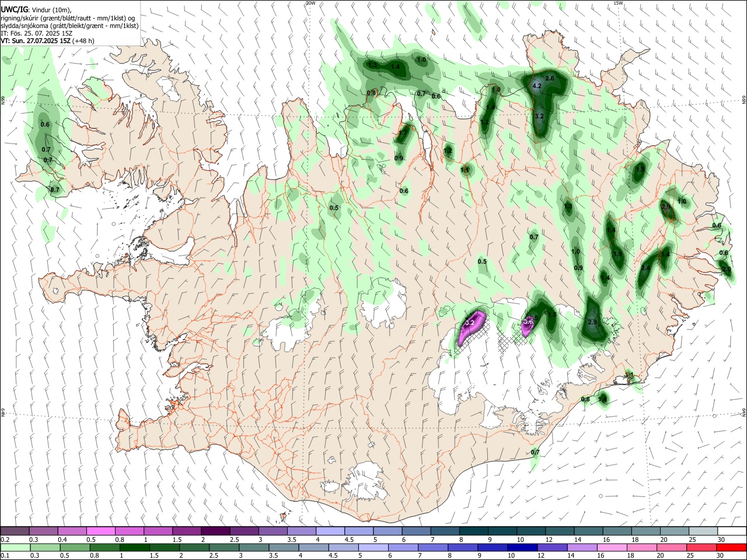Image resolution: width=747 pixels, height=560 pixels.
Task: Select the 4 light lavender swatch in upper legend row
Action: [330, 531]
